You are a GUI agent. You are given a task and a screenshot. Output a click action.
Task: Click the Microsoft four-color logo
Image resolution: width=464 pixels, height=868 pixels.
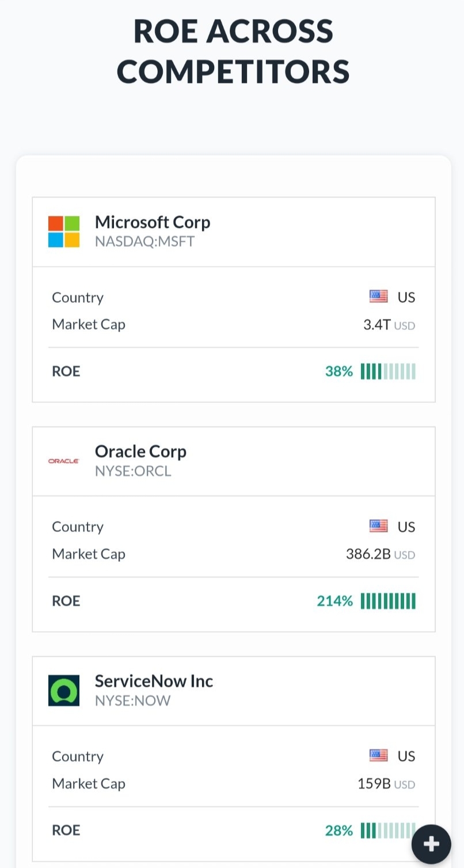tap(64, 231)
